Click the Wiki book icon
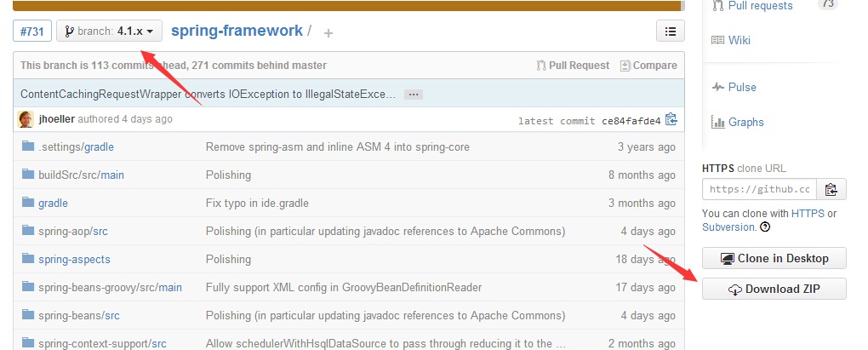 click(x=718, y=40)
